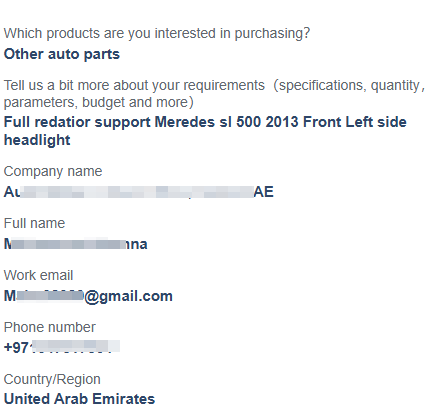Image resolution: width=435 pixels, height=419 pixels.
Task: Click the word 'headlight' in requirements
Action: [x=37, y=140]
